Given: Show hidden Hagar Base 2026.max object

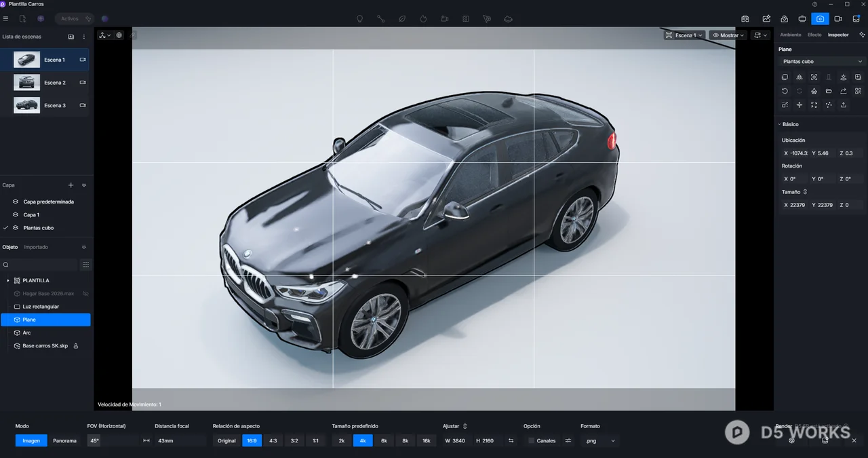Looking at the screenshot, I should pyautogui.click(x=85, y=294).
